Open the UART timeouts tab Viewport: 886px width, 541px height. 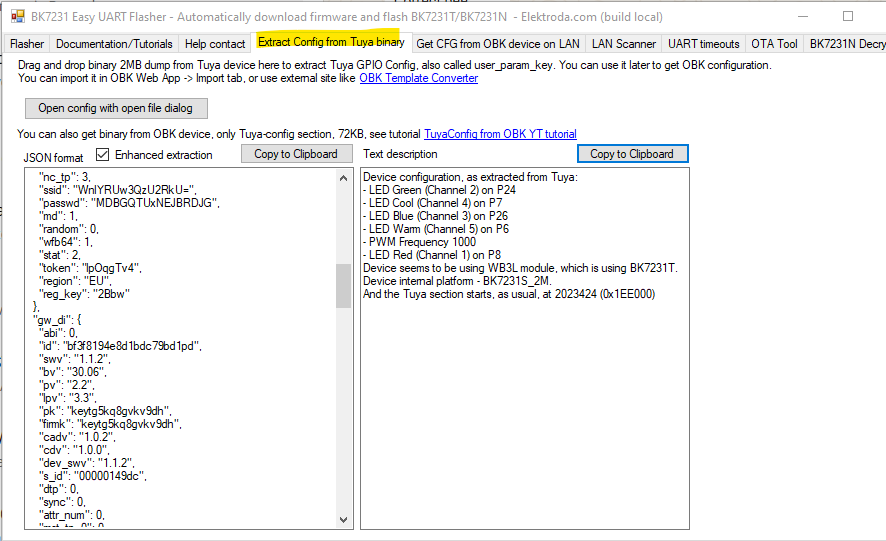pos(703,44)
